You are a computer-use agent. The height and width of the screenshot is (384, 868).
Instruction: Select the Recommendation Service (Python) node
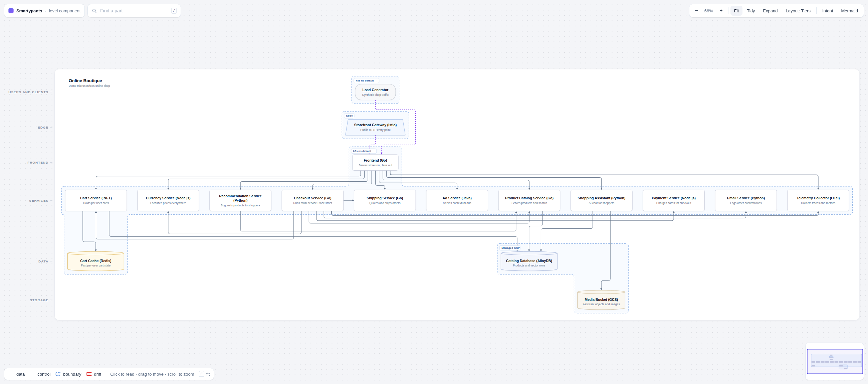click(x=240, y=200)
